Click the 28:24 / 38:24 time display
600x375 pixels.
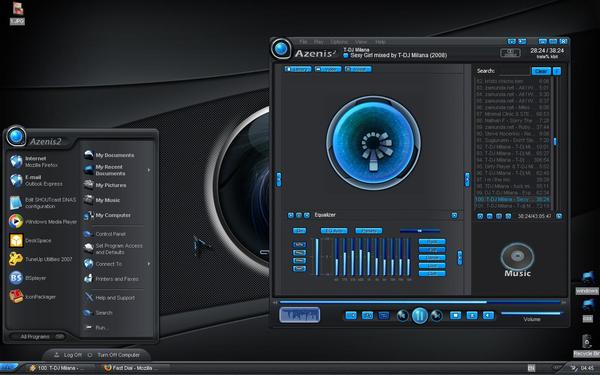click(x=547, y=51)
